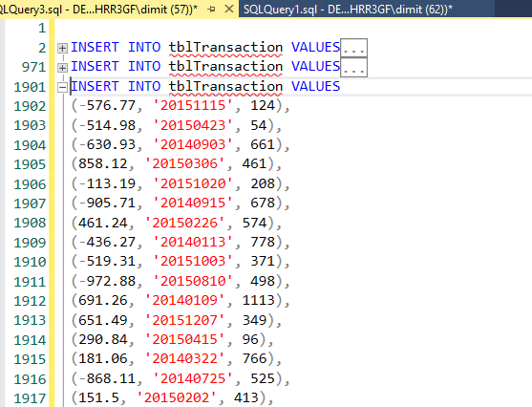Click the value 124 on line 1902
Image resolution: width=532 pixels, height=407 pixels.
tap(263, 105)
